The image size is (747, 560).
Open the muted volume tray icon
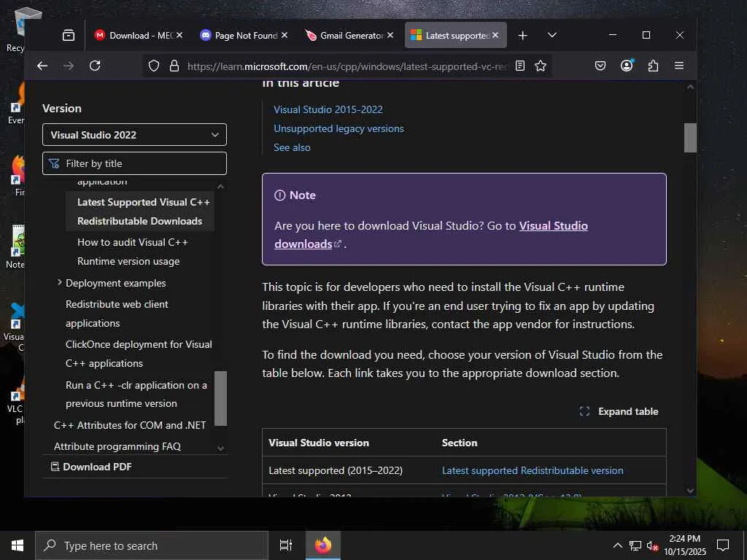(x=652, y=545)
